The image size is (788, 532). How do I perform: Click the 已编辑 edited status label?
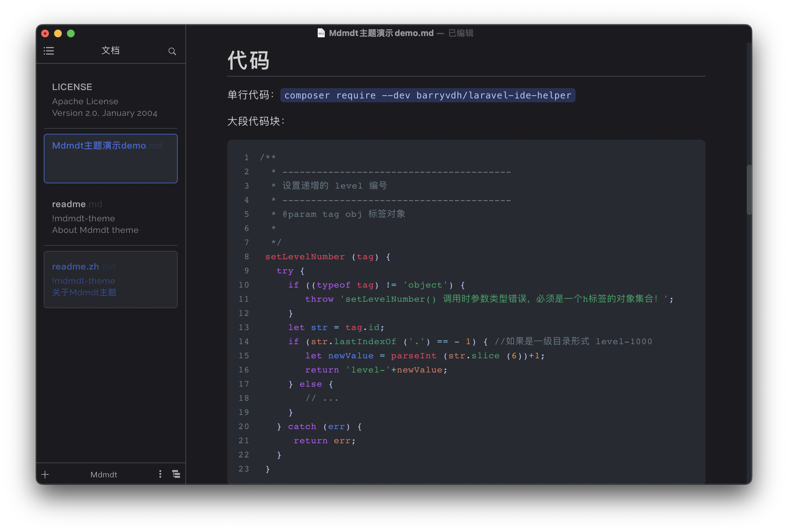point(460,33)
